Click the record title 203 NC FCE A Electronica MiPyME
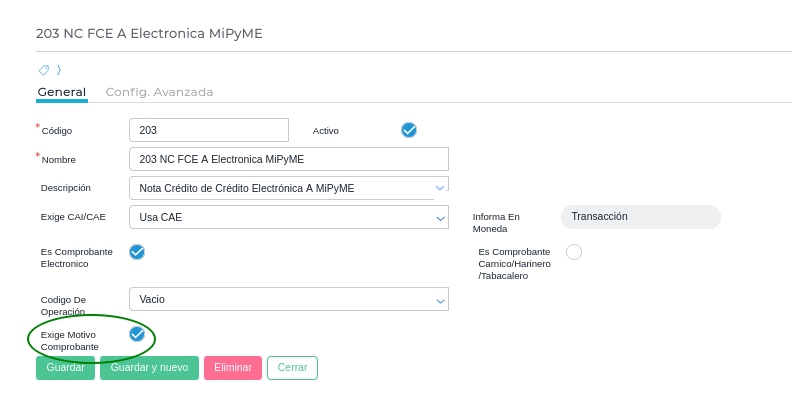This screenshot has height=411, width=792. [149, 33]
